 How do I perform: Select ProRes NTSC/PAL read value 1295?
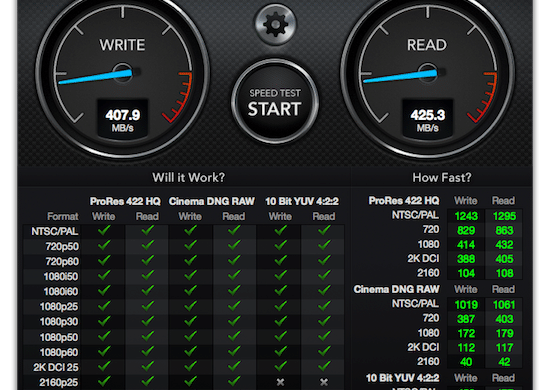(x=504, y=216)
